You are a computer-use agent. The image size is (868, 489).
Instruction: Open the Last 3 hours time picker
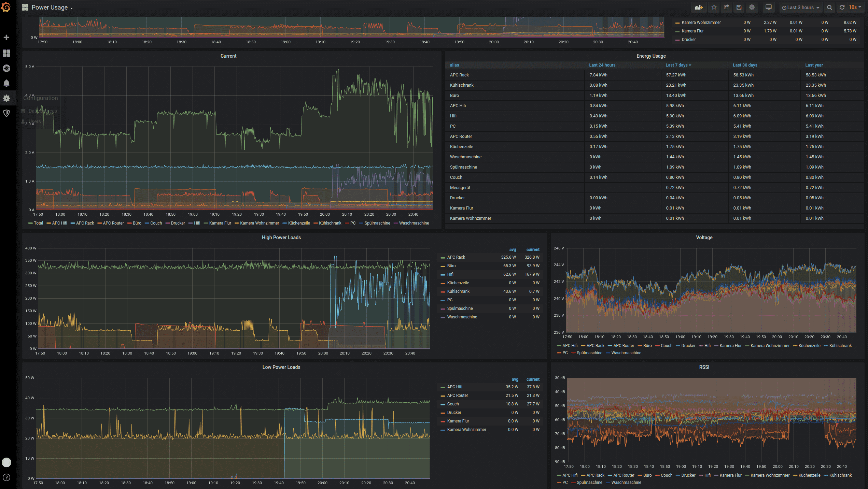tap(800, 7)
